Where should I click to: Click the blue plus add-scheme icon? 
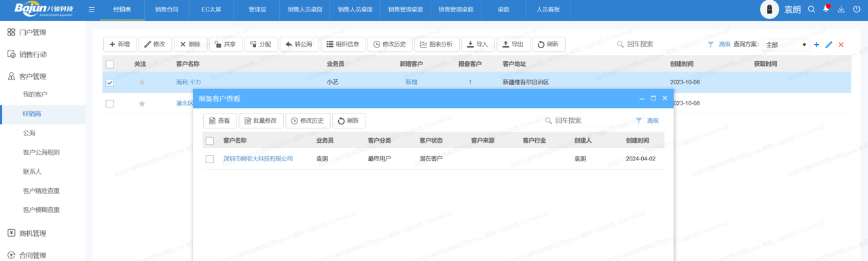click(816, 45)
